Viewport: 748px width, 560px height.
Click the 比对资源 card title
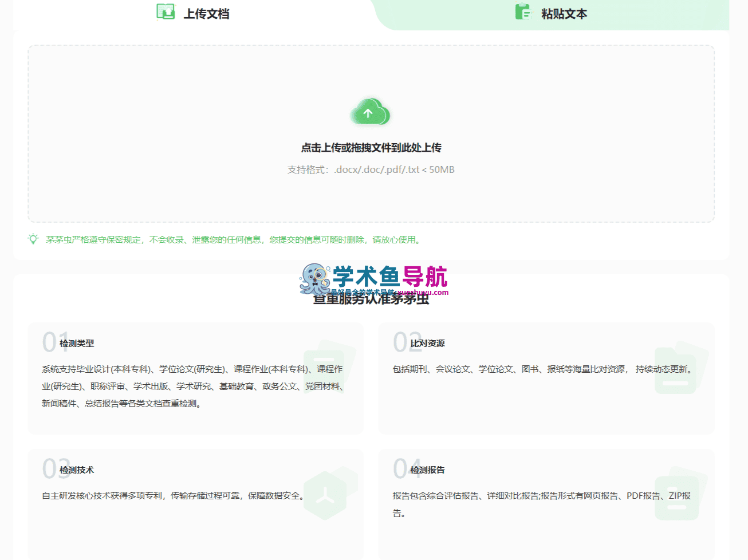point(427,344)
